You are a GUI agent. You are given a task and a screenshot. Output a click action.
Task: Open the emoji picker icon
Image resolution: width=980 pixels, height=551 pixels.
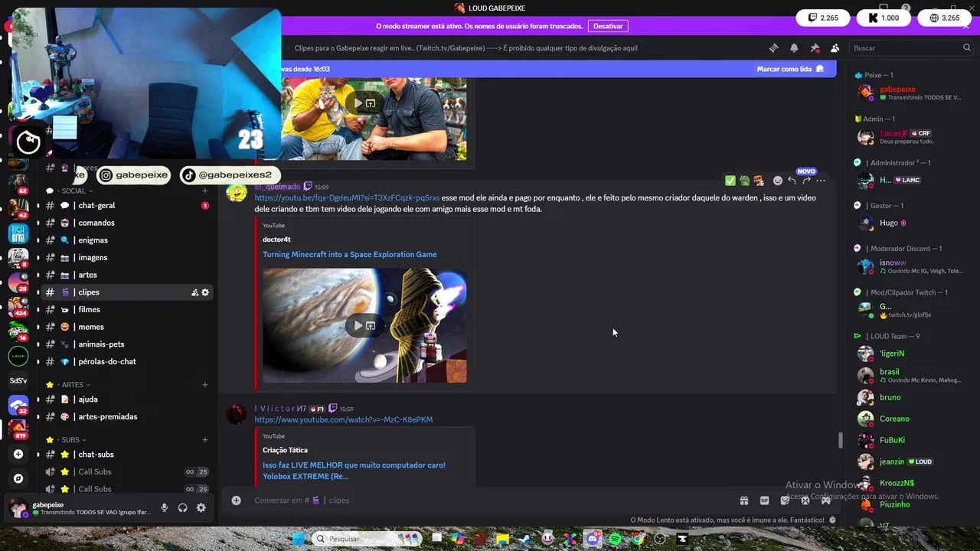(x=805, y=500)
